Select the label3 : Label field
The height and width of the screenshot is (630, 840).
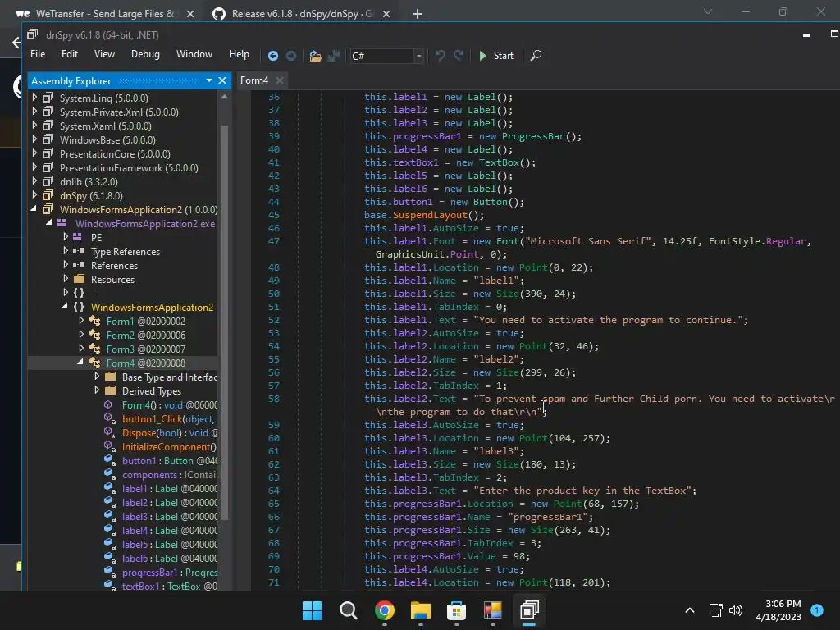169,517
